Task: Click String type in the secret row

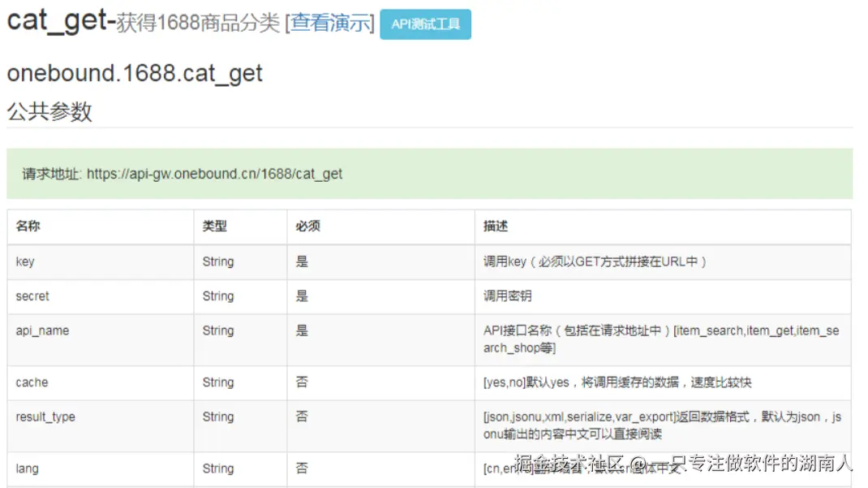Action: [218, 296]
